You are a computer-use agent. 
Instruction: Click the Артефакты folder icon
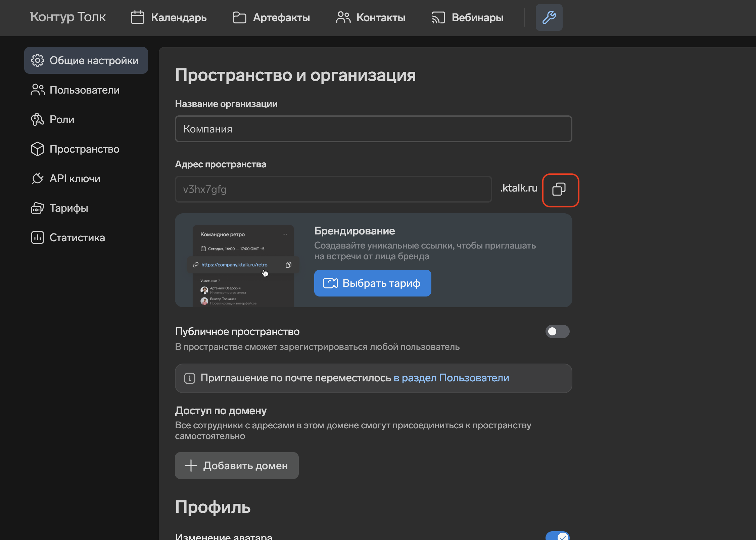pyautogui.click(x=240, y=17)
